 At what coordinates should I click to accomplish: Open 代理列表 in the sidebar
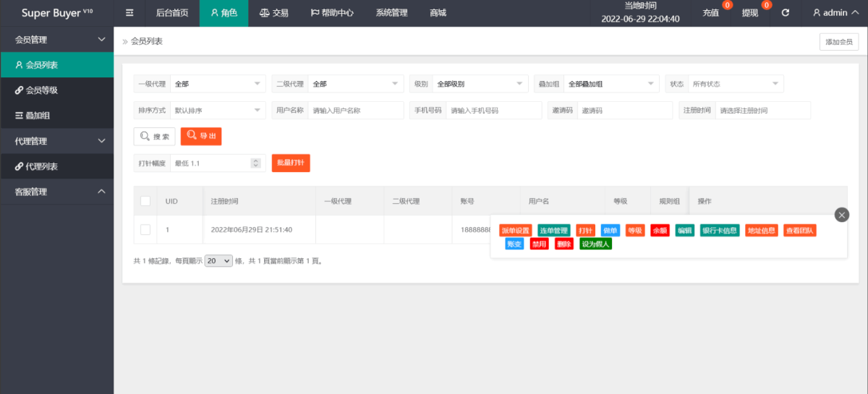(56, 166)
